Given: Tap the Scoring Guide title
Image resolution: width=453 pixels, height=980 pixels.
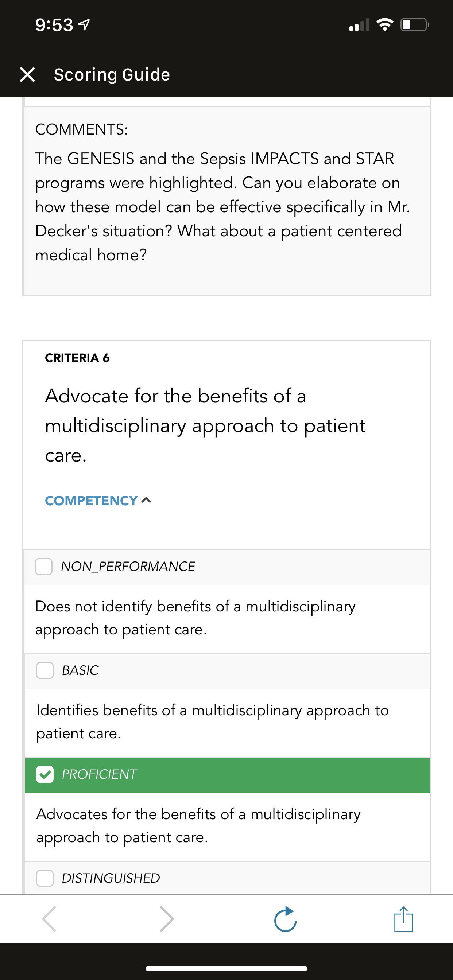Looking at the screenshot, I should pos(112,75).
